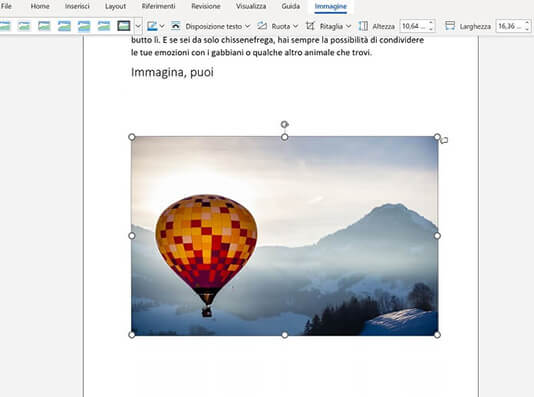Image resolution: width=534 pixels, height=397 pixels.
Task: Select the hot air balloon image
Action: (x=285, y=236)
